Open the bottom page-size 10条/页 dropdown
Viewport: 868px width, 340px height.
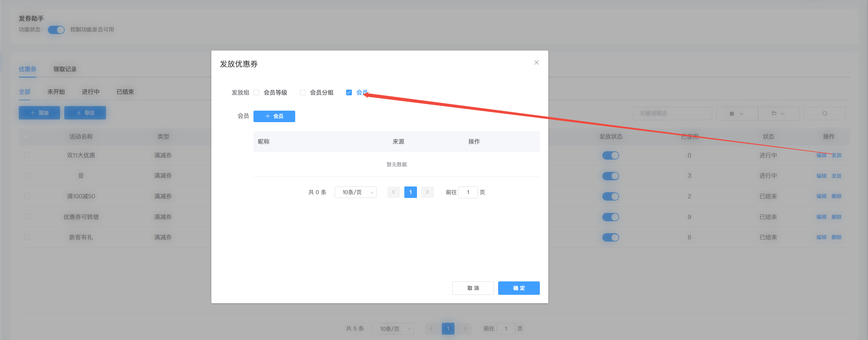point(393,329)
